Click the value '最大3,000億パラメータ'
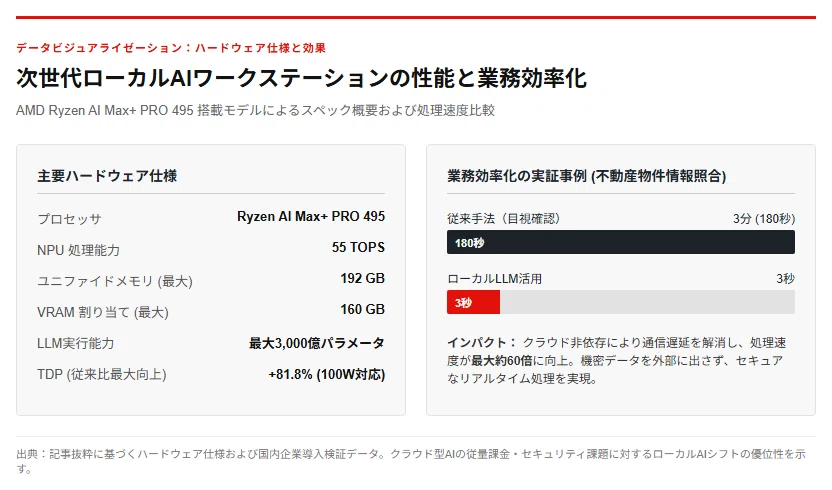This screenshot has height=490, width=832. pyautogui.click(x=317, y=343)
